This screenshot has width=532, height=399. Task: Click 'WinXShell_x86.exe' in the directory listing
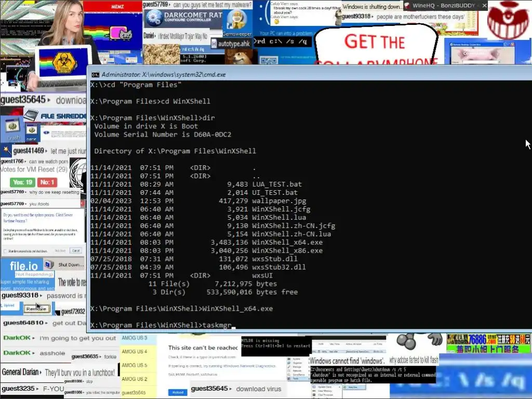coord(287,250)
